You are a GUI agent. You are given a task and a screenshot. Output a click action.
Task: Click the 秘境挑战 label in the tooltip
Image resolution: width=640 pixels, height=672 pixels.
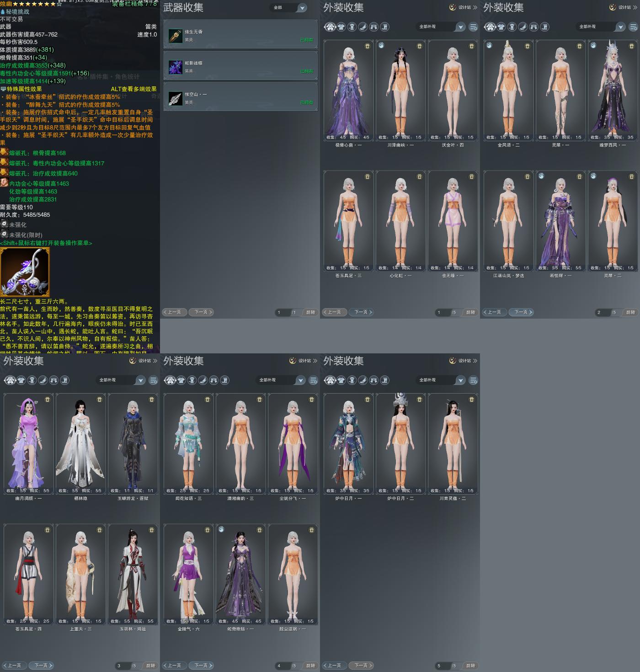17,12
